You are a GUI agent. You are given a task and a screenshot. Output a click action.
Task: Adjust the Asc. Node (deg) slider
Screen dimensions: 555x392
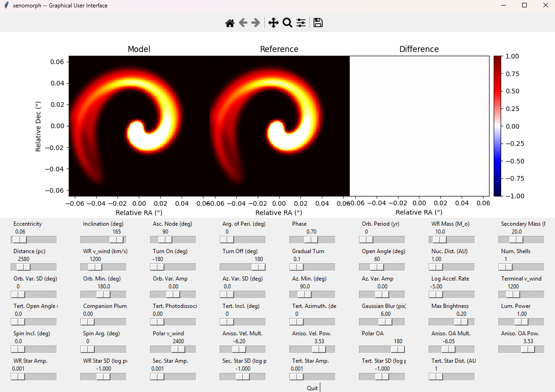[x=173, y=240]
